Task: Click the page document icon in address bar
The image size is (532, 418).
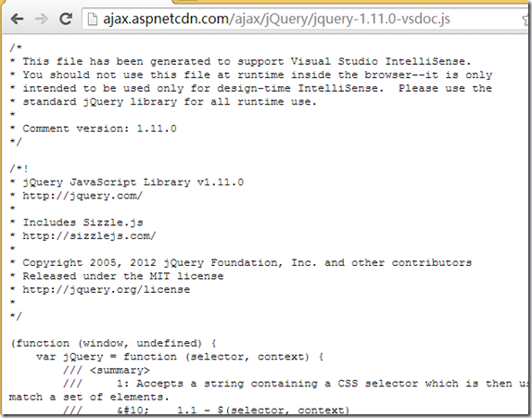Action: pyautogui.click(x=93, y=19)
